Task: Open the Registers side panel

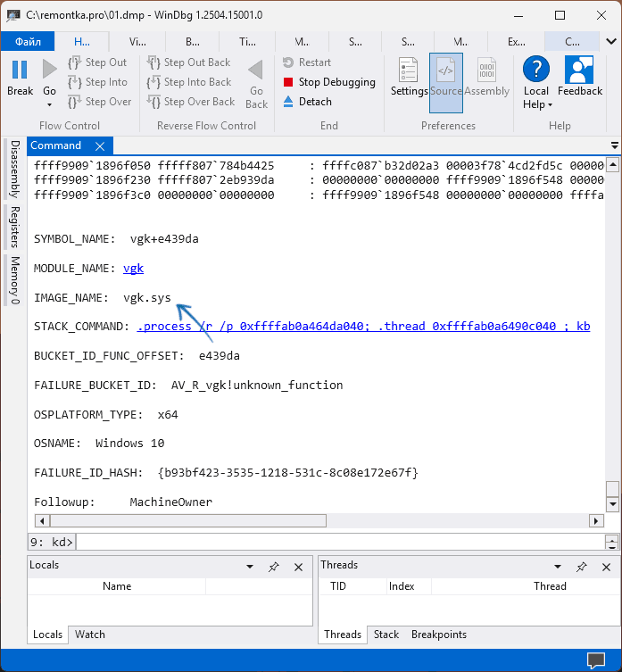Action: pyautogui.click(x=15, y=228)
